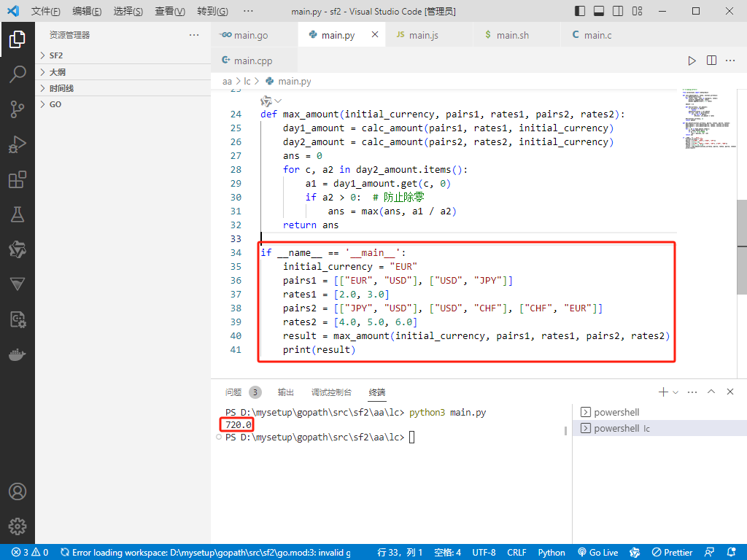Split the editor to the right
The height and width of the screenshot is (560, 747).
point(711,61)
